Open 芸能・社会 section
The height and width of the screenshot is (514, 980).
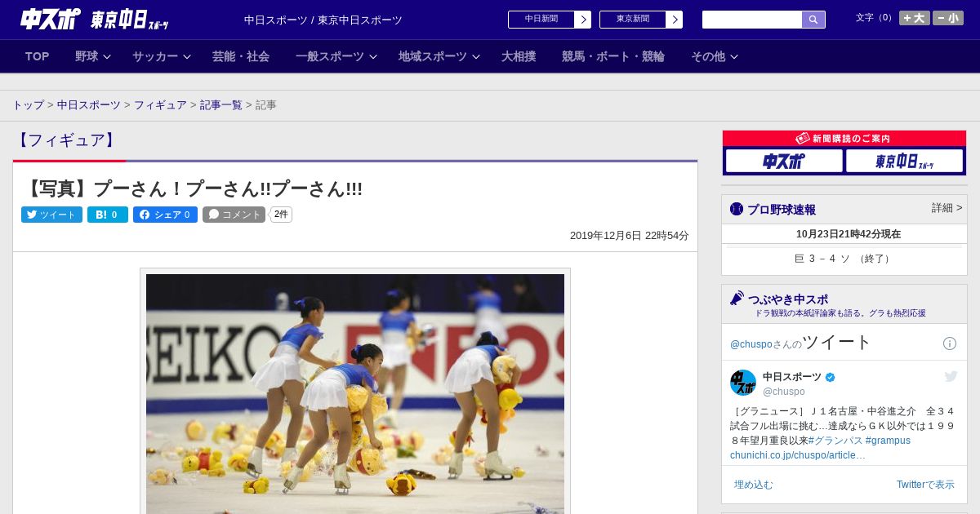(241, 56)
